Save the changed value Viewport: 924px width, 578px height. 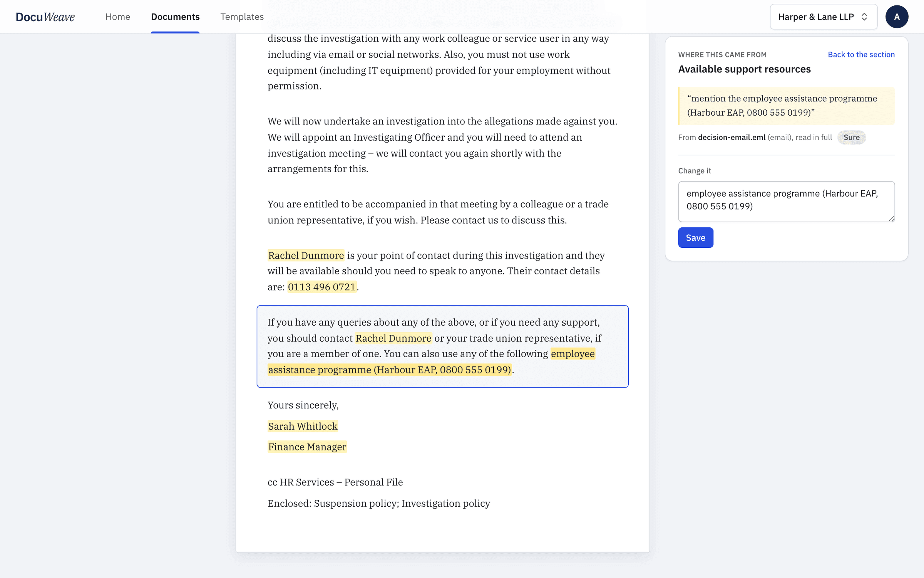[x=695, y=238]
